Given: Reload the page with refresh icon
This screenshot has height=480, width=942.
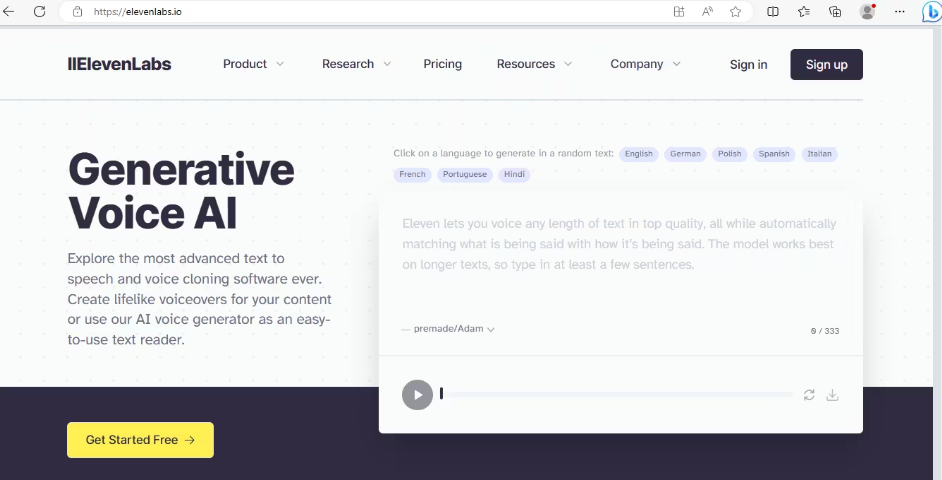Looking at the screenshot, I should coord(40,11).
